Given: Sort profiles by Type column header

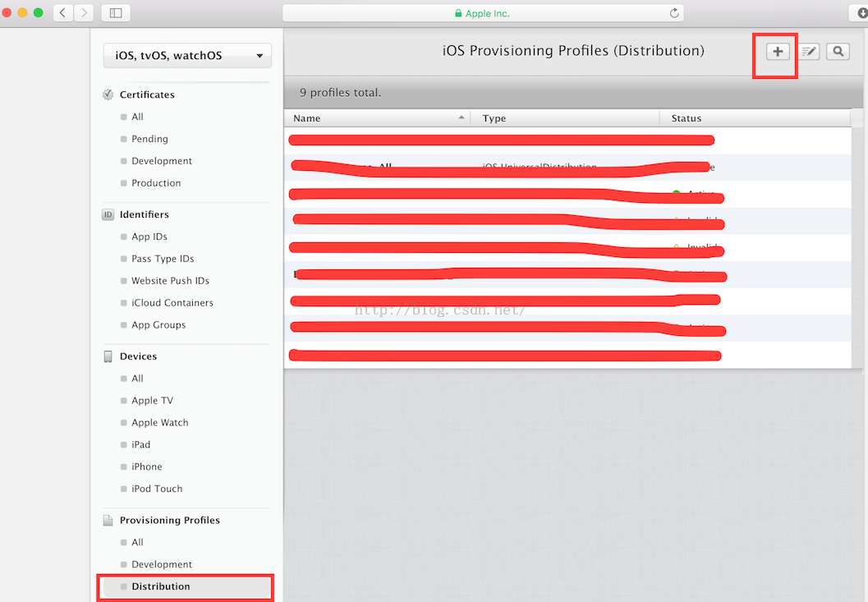Looking at the screenshot, I should [565, 118].
